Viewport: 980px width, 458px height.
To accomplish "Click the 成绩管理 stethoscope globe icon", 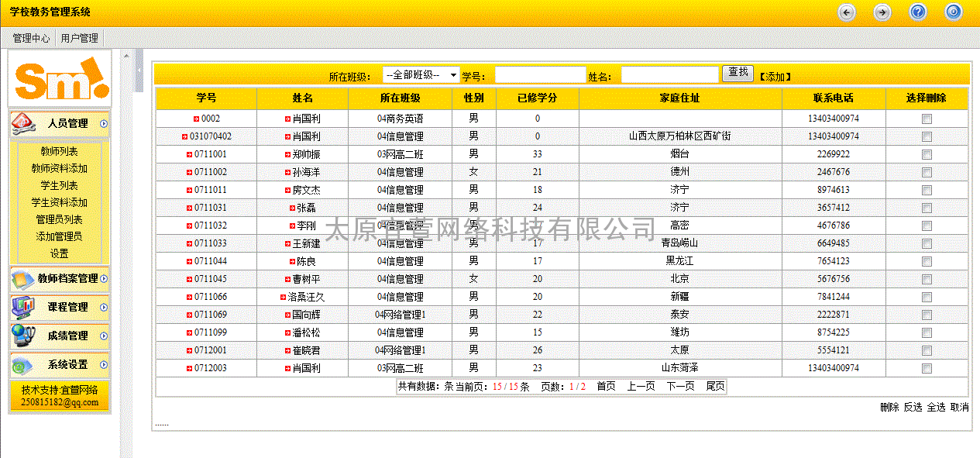I will tap(23, 336).
